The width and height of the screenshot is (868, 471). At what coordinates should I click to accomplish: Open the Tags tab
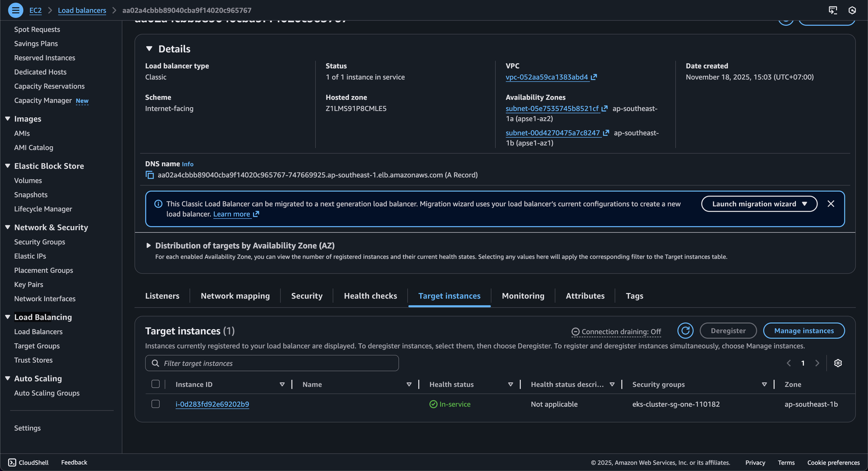pyautogui.click(x=634, y=296)
